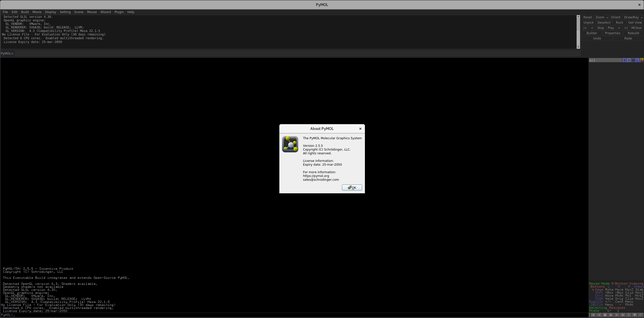Screen dimensions: 644x318
Task: Click the square stop icon in bottom playback bar
Action: coord(605,315)
